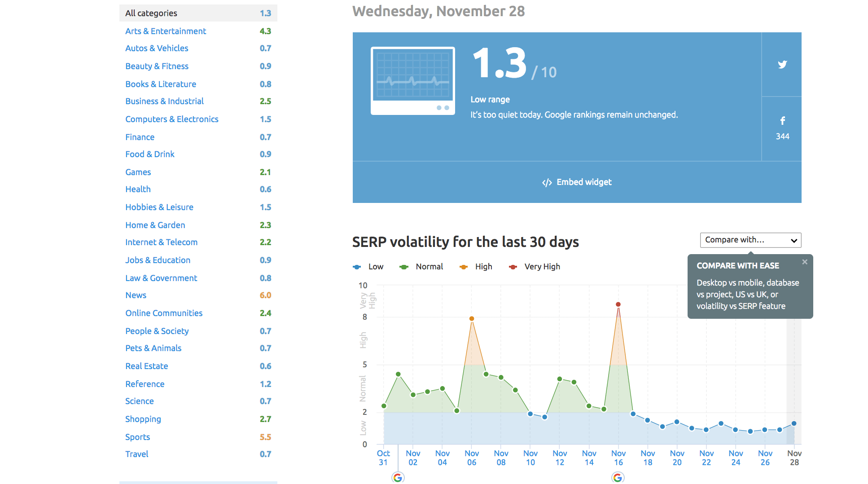Open the Health category
Screen dimensions: 868x484
click(x=138, y=189)
